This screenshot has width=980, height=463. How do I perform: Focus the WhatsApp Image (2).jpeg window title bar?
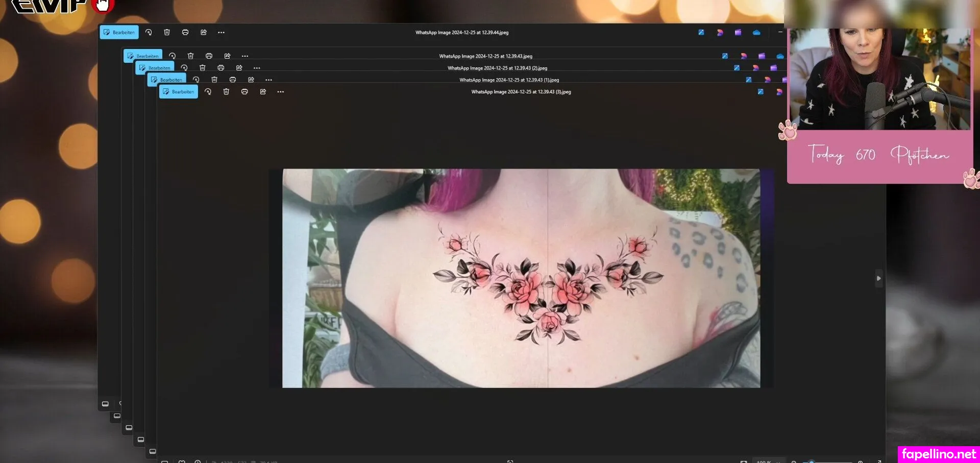coord(498,67)
